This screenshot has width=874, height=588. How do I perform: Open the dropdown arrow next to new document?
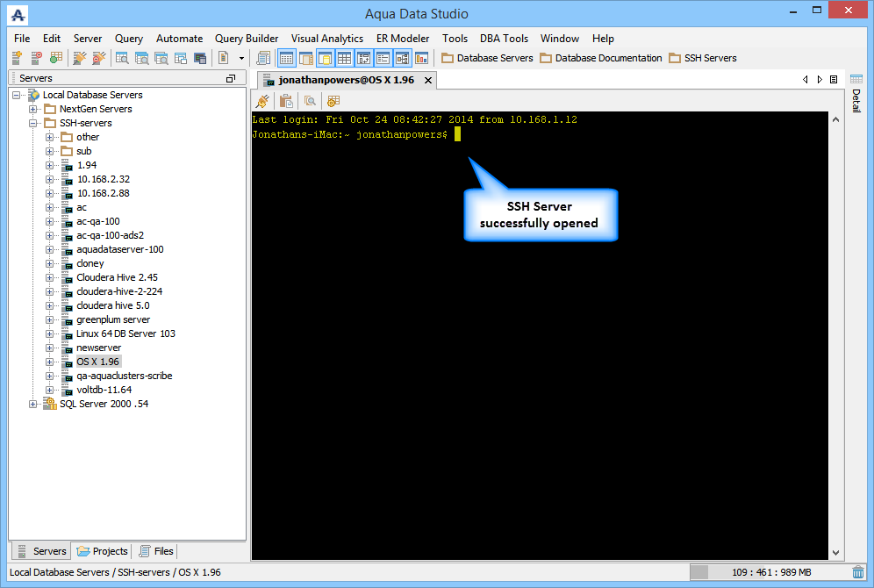241,58
